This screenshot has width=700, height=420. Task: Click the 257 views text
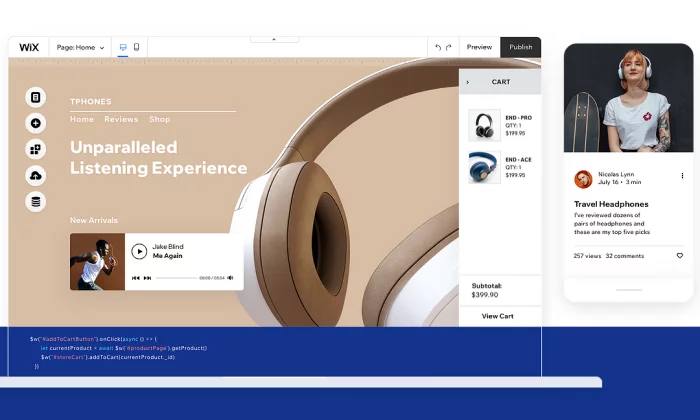point(587,256)
